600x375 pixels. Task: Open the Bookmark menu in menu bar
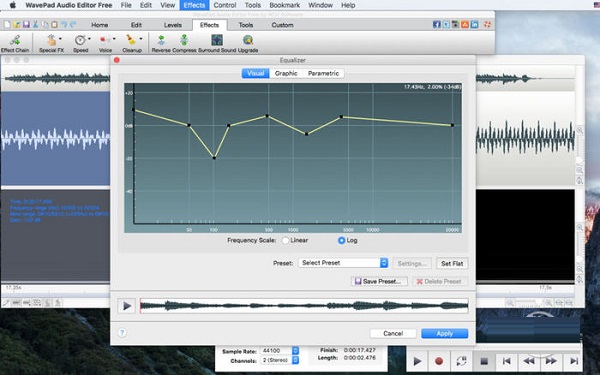pyautogui.click(x=285, y=5)
